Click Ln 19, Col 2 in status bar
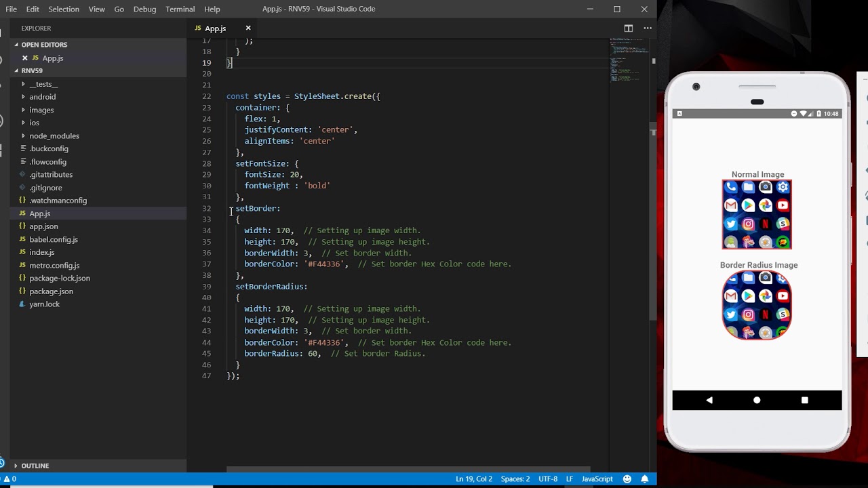This screenshot has width=868, height=488. pyautogui.click(x=474, y=479)
